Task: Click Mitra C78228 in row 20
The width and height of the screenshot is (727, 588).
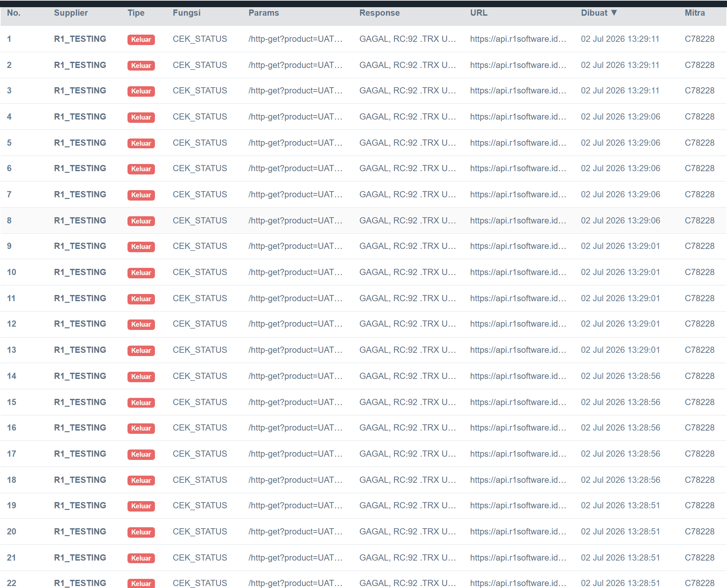Action: [699, 532]
